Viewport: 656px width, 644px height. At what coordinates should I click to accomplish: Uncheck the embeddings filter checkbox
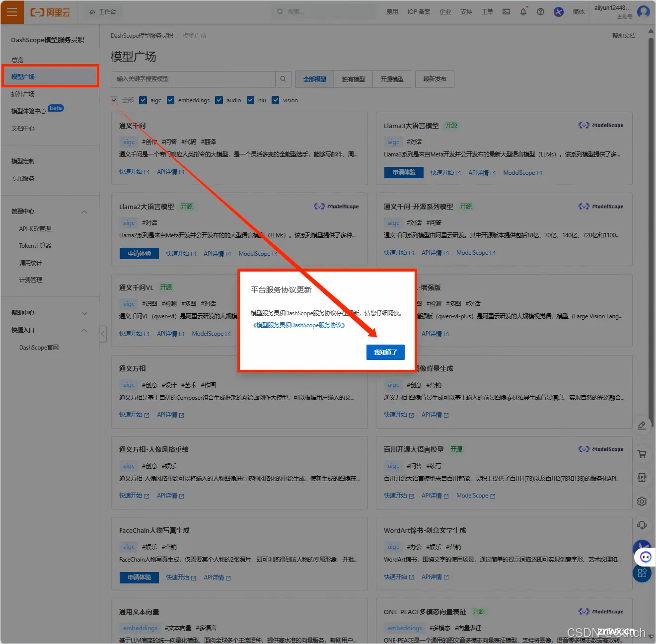tap(170, 100)
